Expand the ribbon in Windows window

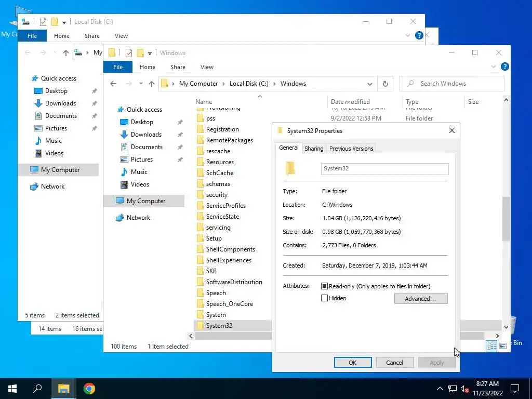[494, 67]
